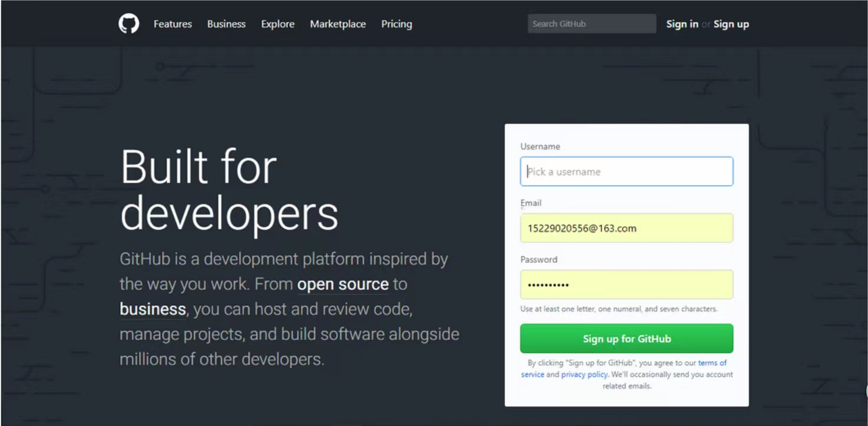Click the password hint 'Use at least one letter'
Image resolution: width=868 pixels, height=426 pixels.
(619, 309)
